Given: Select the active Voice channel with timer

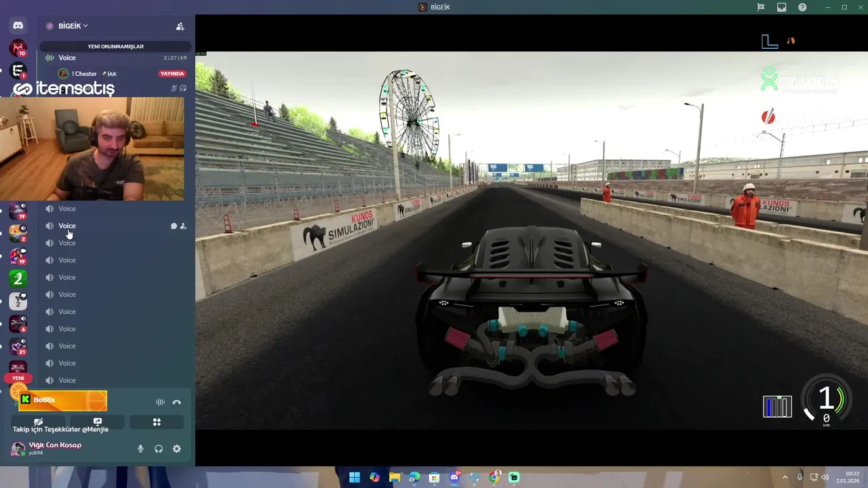Looking at the screenshot, I should point(115,58).
